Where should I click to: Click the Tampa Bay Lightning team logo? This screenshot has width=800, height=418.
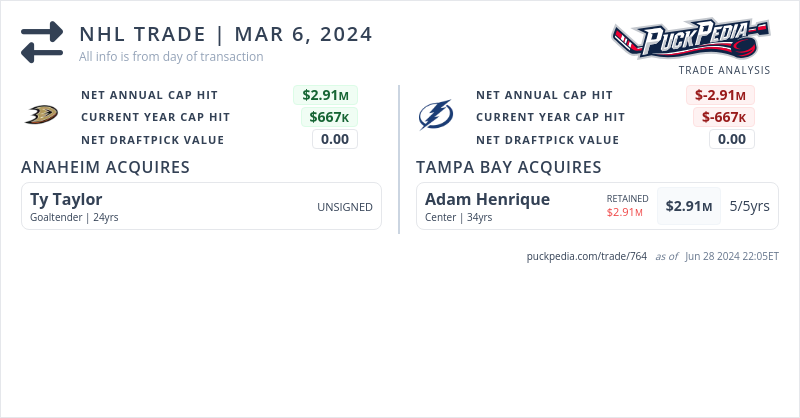tap(436, 116)
